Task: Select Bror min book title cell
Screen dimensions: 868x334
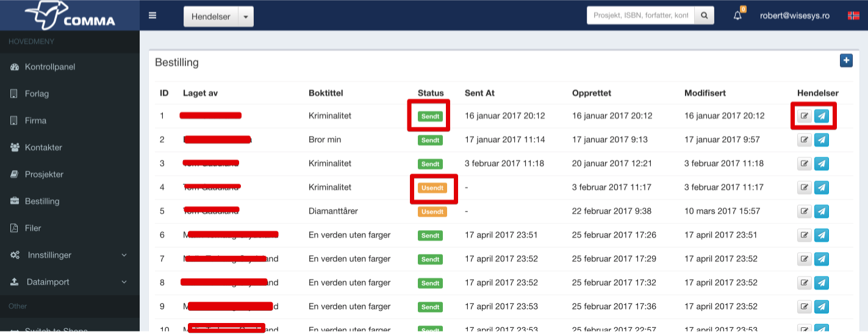Action: click(325, 140)
